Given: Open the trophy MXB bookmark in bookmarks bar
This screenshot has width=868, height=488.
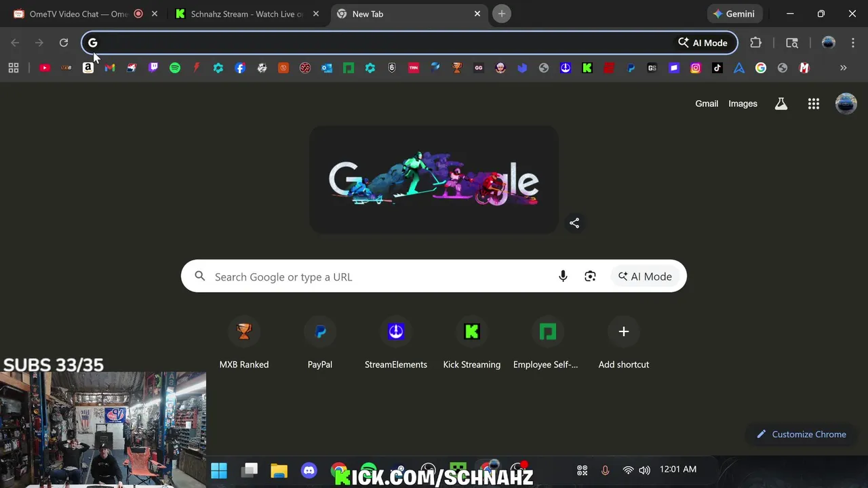Looking at the screenshot, I should point(457,68).
